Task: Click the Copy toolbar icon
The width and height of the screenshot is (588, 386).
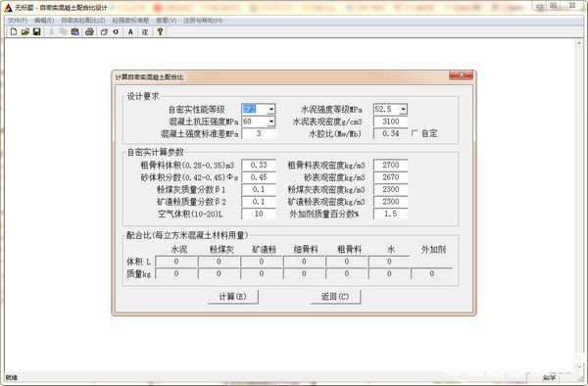Action: 63,32
